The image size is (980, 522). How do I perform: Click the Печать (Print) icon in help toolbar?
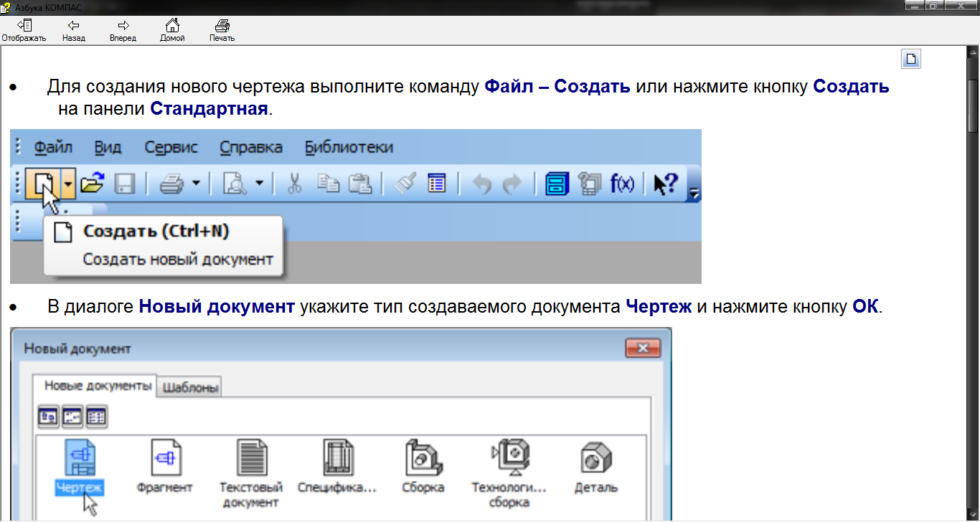(x=222, y=25)
